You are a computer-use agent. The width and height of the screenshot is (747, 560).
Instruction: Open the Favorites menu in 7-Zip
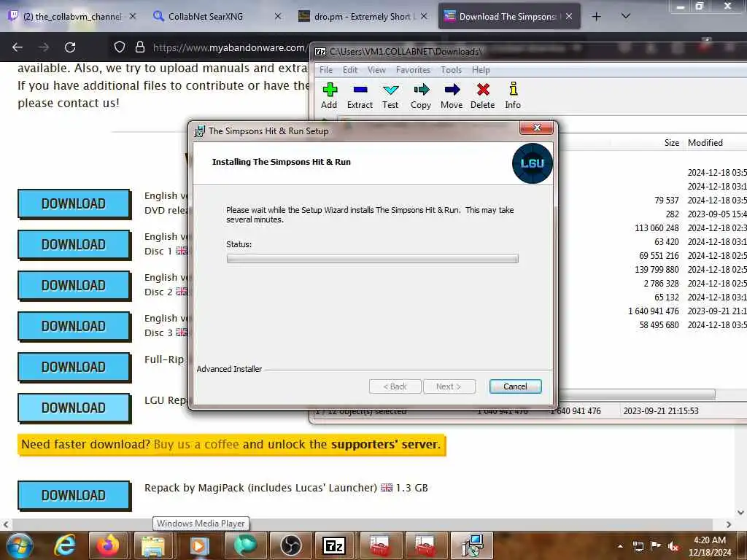coord(413,70)
